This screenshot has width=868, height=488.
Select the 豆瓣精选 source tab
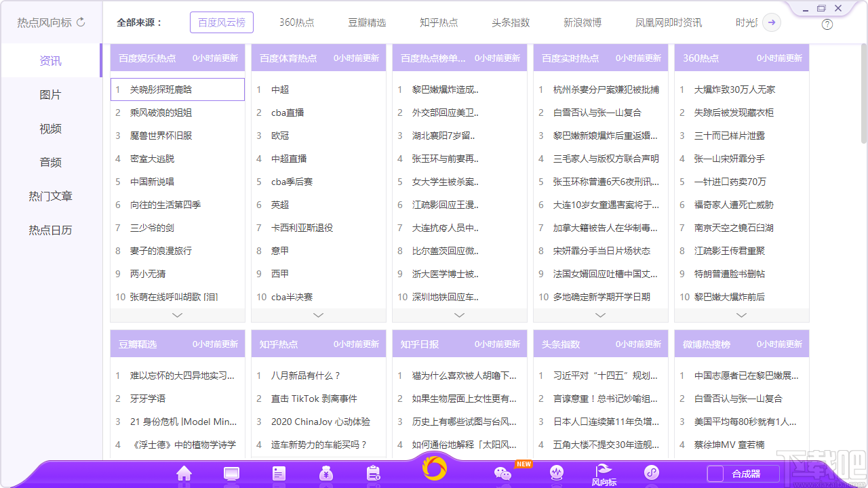[x=367, y=22]
